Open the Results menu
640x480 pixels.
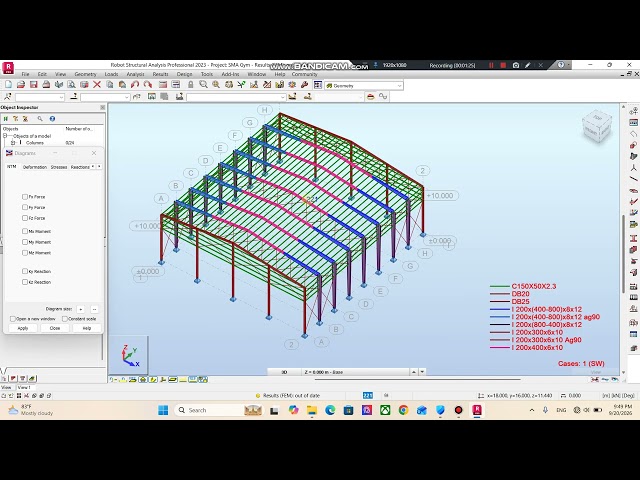tap(160, 74)
